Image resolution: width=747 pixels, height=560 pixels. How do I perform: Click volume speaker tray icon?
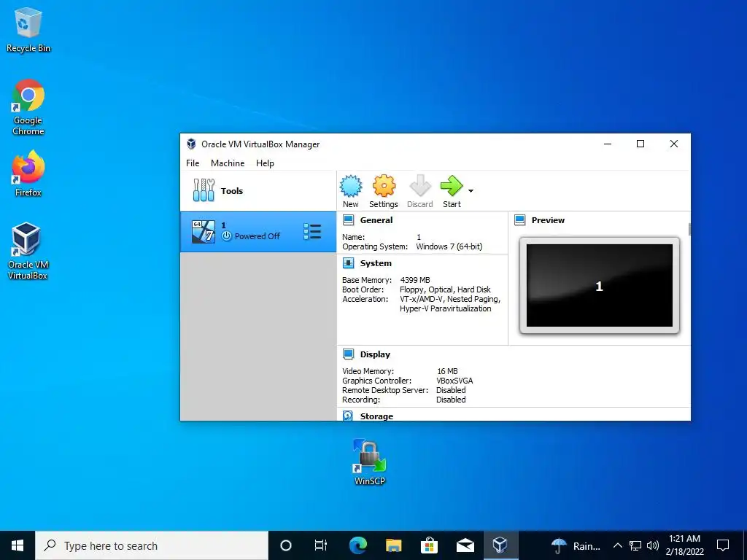(x=653, y=545)
